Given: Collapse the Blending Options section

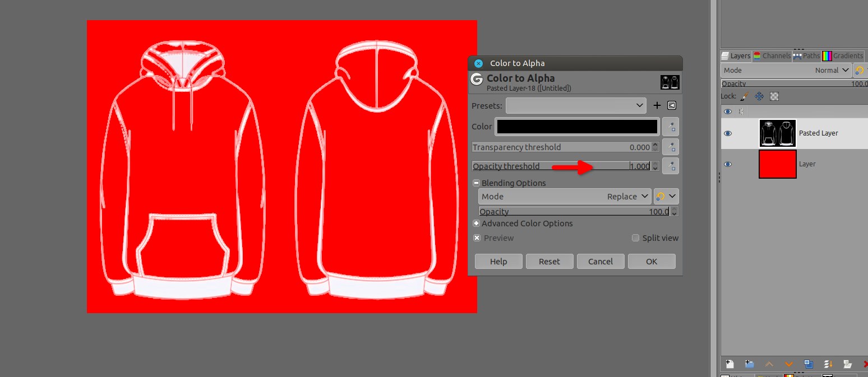Looking at the screenshot, I should pos(476,183).
